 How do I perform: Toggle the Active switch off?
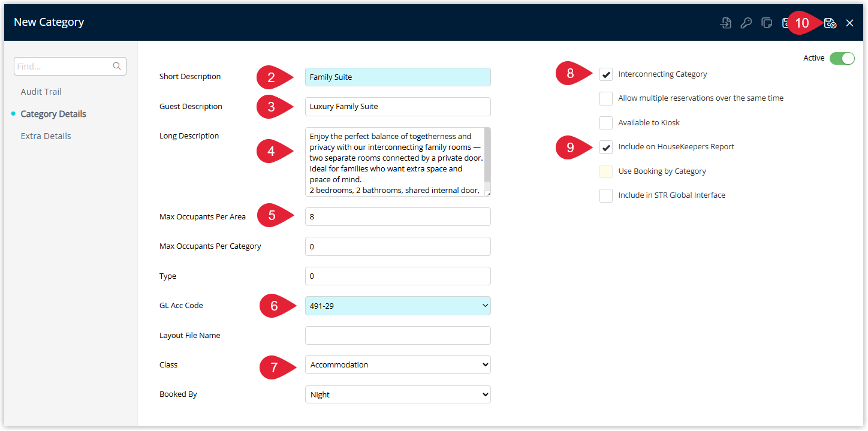pos(842,58)
